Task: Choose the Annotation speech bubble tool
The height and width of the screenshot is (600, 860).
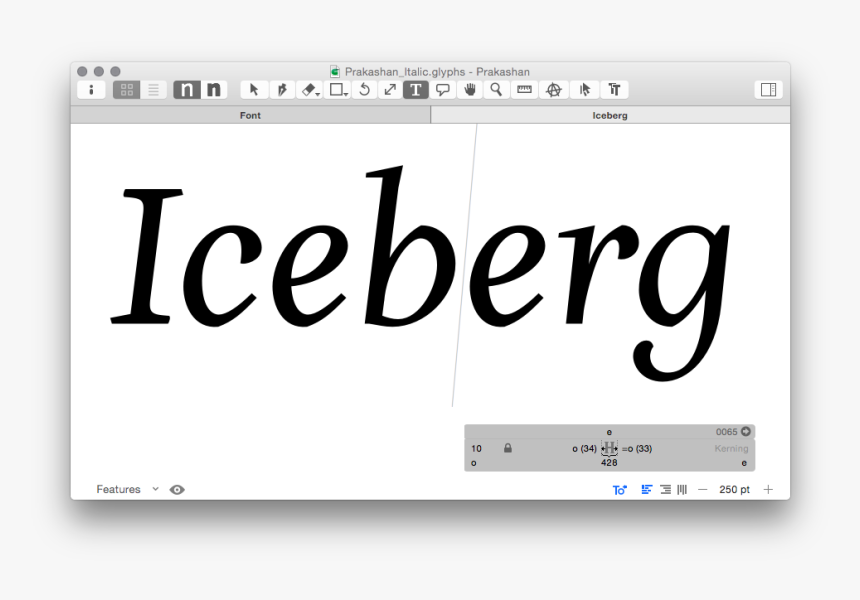Action: 443,89
